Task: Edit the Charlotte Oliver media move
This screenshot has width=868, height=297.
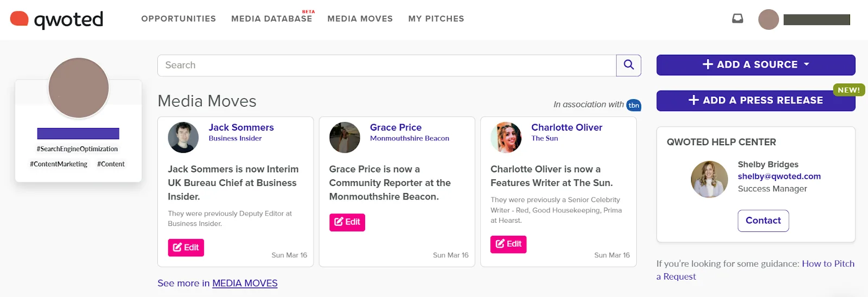Action: coord(508,244)
